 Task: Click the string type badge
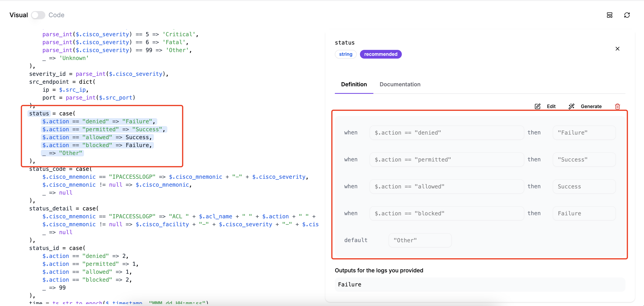(346, 54)
